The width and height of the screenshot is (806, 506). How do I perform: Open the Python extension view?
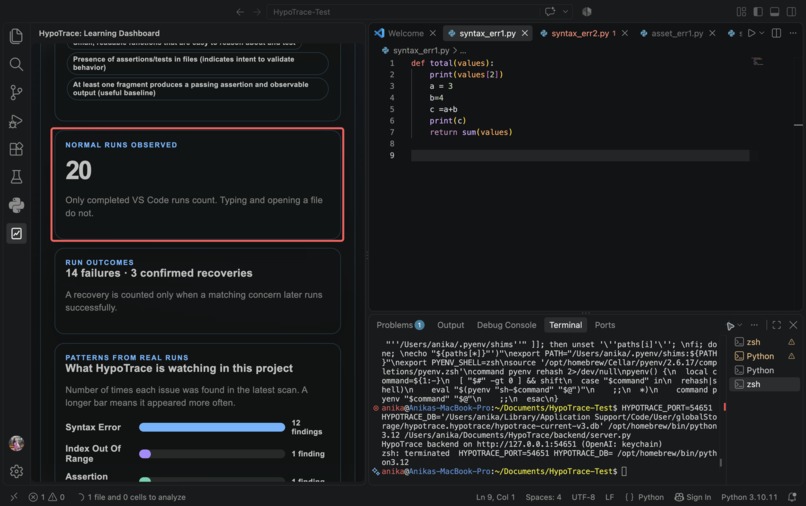16,205
